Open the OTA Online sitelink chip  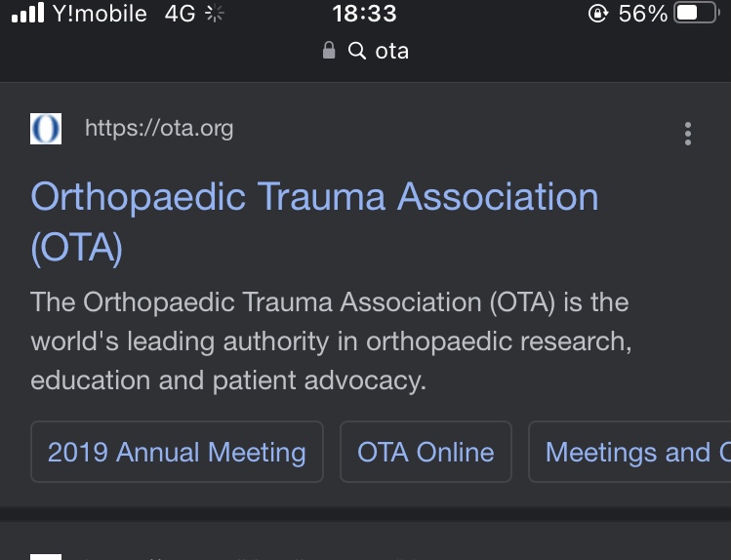[426, 452]
